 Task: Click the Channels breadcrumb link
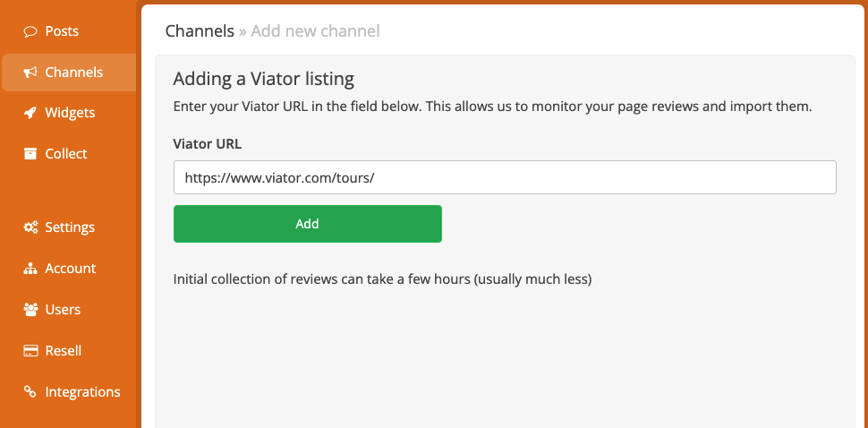pos(200,31)
